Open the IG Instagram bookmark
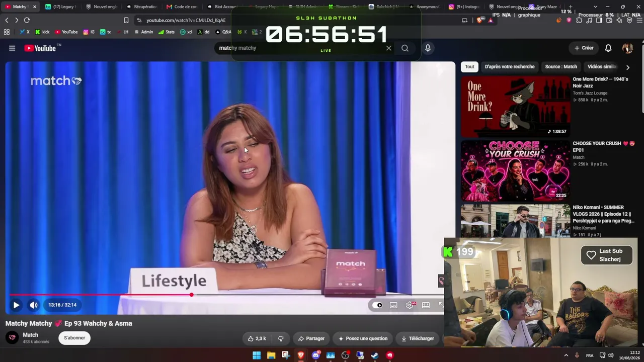The image size is (644, 362). point(89,32)
